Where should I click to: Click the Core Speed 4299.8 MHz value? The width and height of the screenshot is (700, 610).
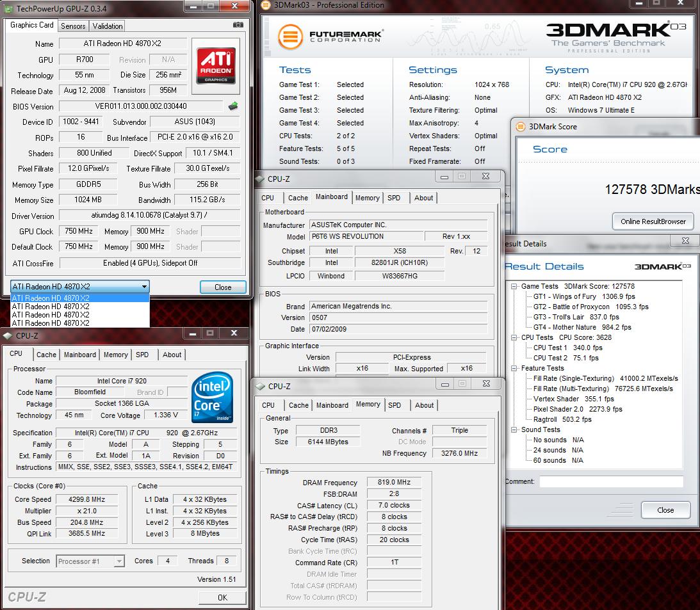click(x=86, y=499)
